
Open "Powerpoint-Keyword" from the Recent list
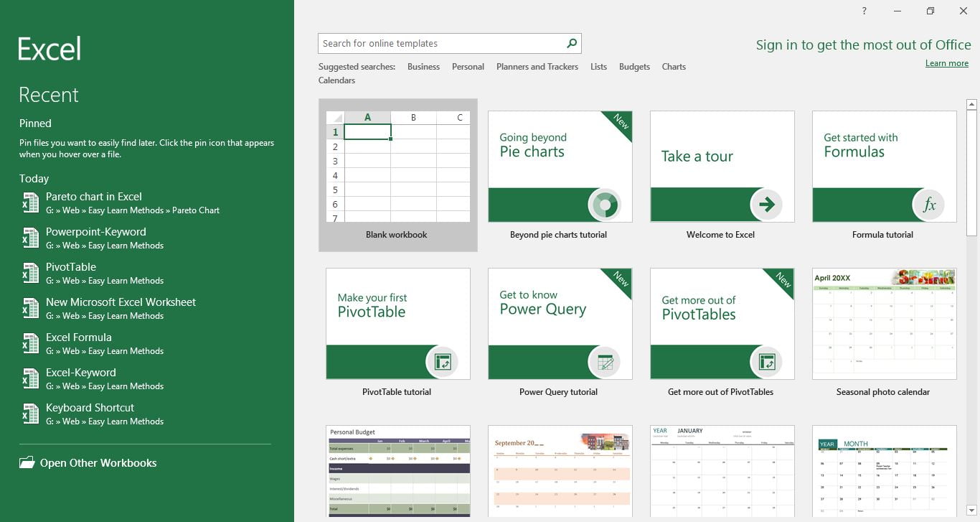(x=95, y=231)
